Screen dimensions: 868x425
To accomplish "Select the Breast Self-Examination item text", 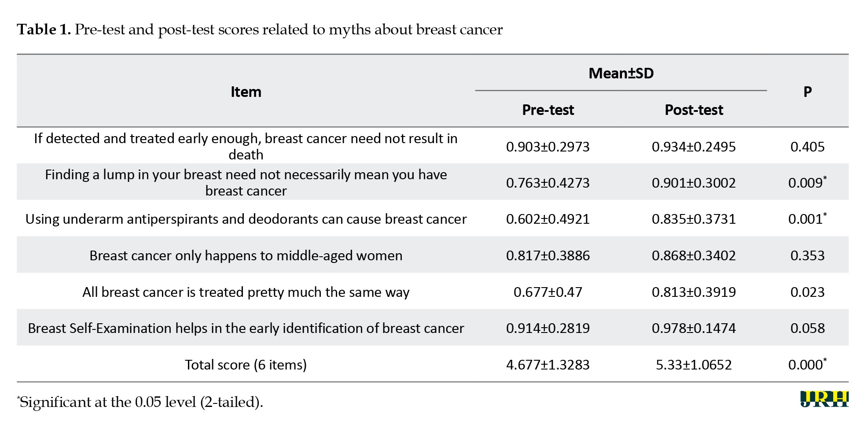I will pyautogui.click(x=246, y=328).
